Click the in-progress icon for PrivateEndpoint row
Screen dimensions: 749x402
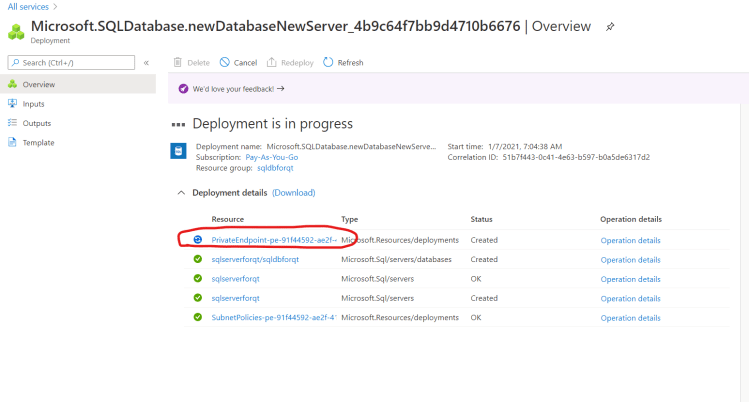click(x=198, y=240)
